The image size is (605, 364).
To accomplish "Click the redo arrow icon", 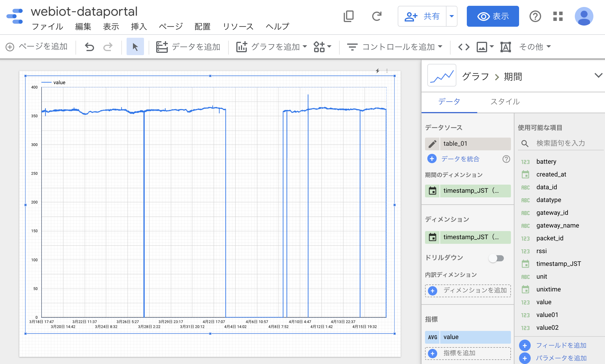I will click(x=108, y=47).
